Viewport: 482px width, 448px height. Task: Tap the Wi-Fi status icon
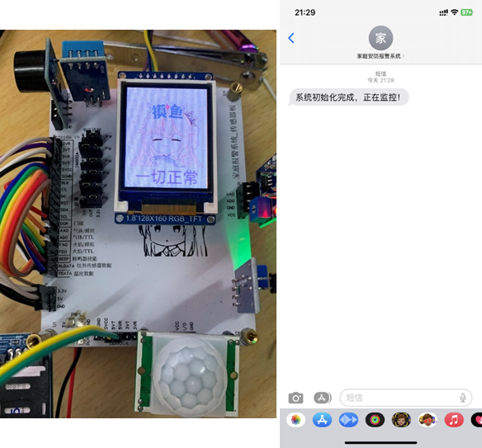click(454, 12)
